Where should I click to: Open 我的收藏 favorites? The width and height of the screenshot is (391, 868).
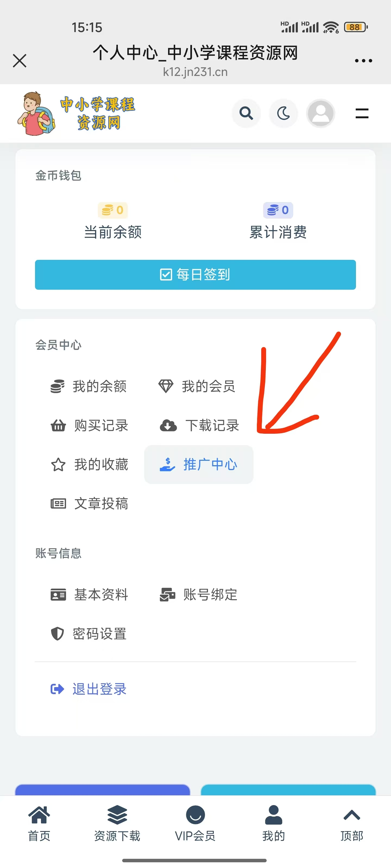[x=89, y=465]
